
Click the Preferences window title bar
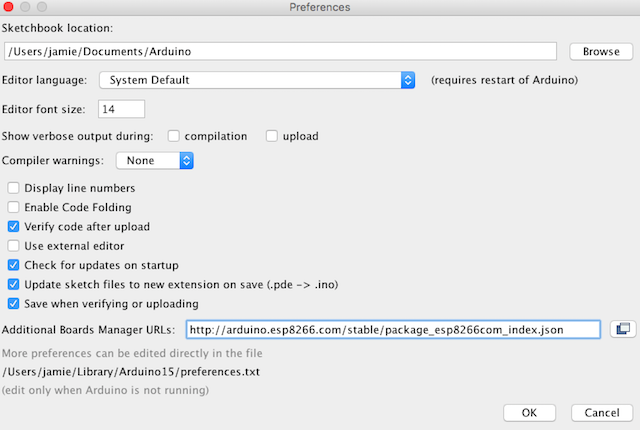(320, 8)
